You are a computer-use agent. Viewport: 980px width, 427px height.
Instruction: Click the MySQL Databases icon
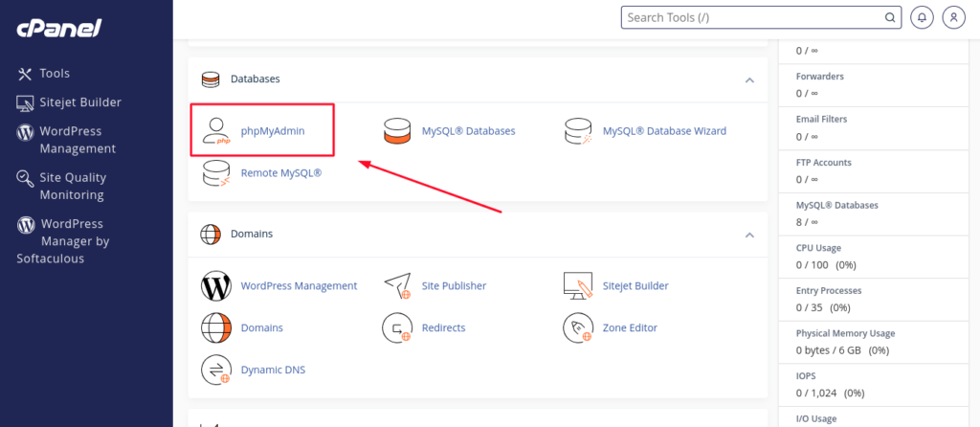[x=397, y=131]
